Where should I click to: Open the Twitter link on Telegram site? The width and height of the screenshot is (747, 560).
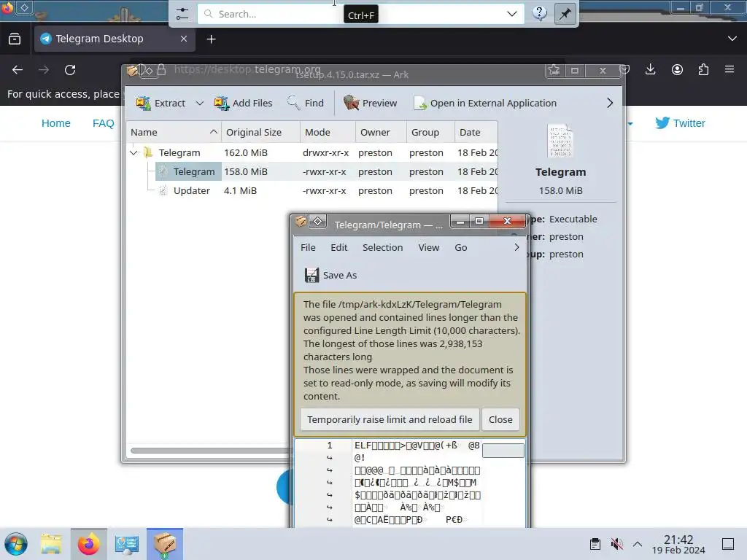[681, 123]
